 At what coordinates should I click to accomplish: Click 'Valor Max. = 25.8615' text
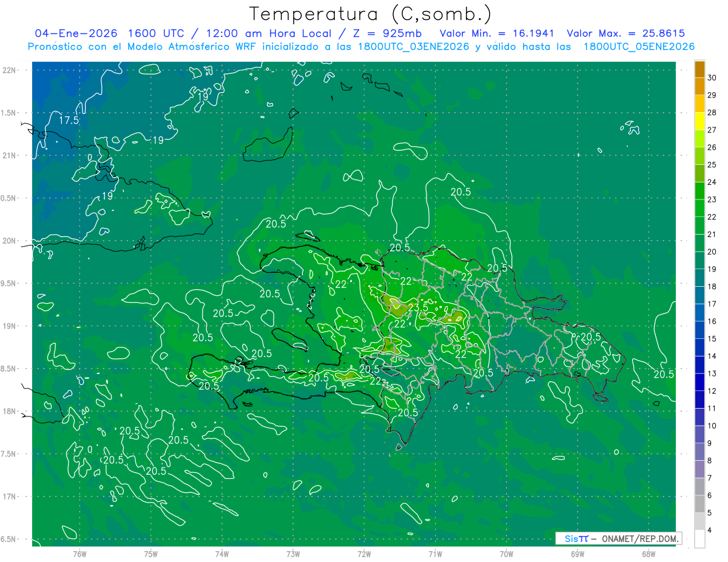click(x=625, y=34)
